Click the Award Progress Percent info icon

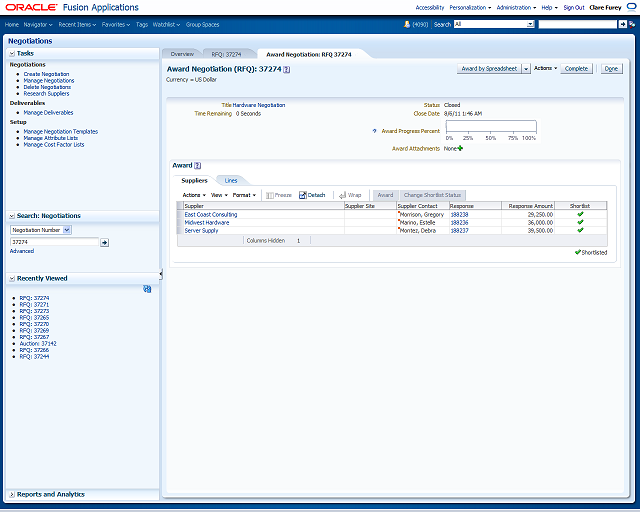pyautogui.click(x=374, y=131)
